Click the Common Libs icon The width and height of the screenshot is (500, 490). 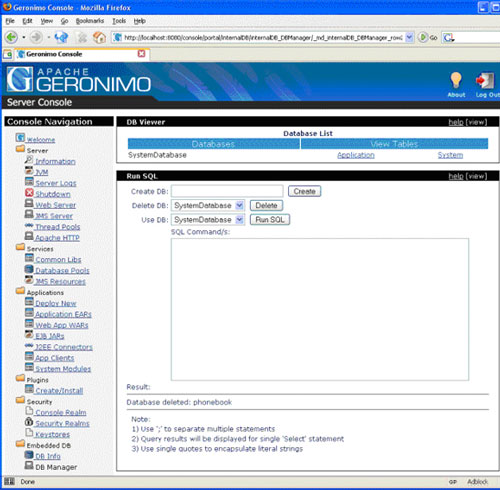pyautogui.click(x=29, y=258)
